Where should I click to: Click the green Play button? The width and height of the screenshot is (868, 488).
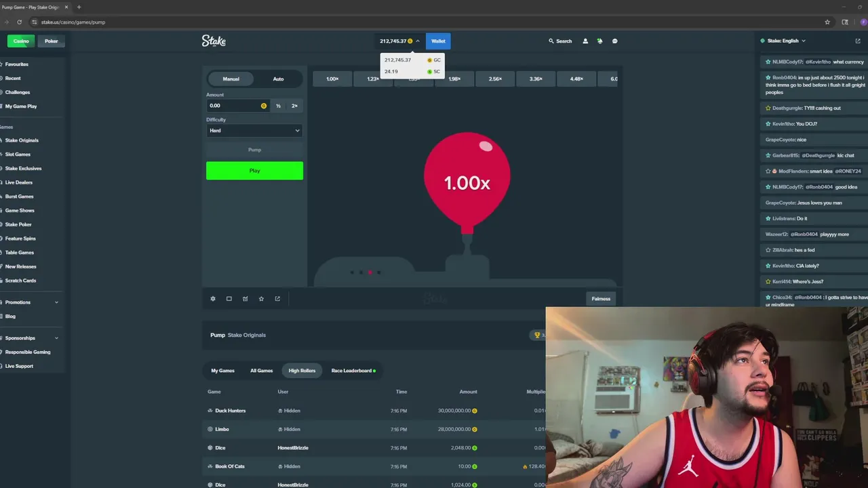(x=254, y=171)
